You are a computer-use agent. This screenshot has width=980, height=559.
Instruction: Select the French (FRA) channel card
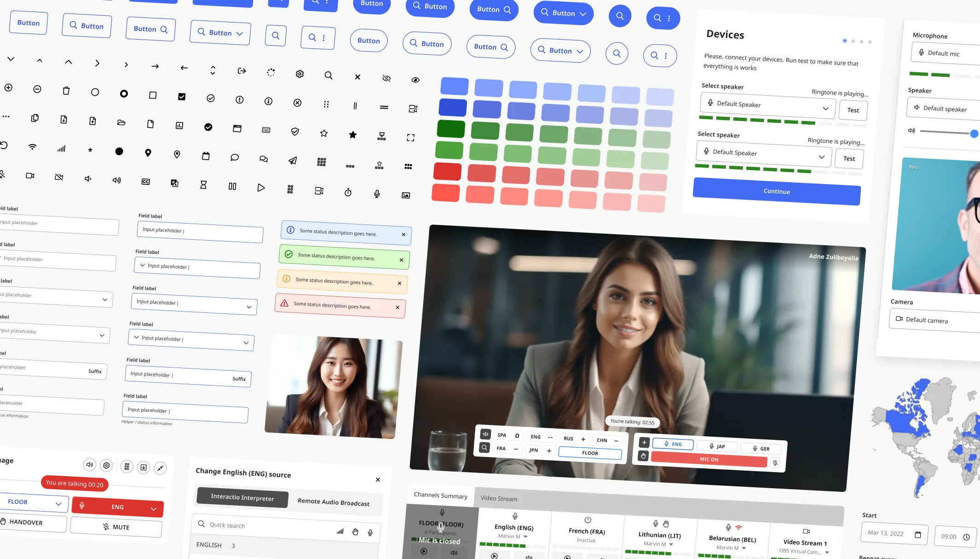click(587, 536)
